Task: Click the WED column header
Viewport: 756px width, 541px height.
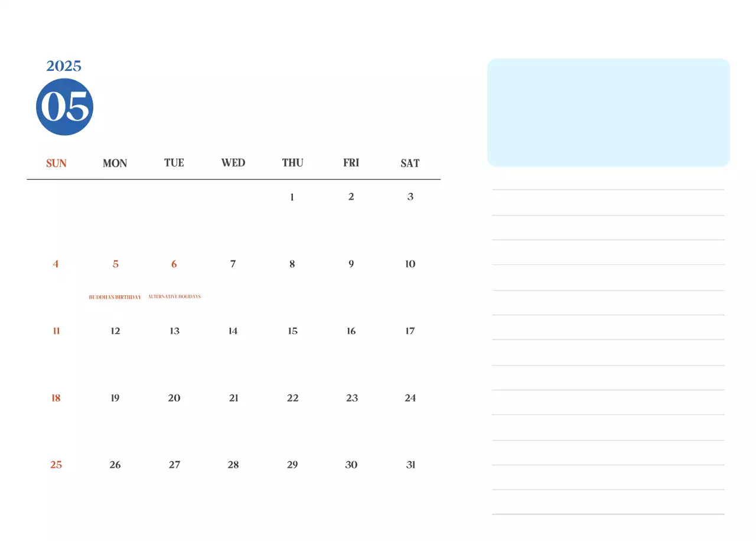Action: 233,163
